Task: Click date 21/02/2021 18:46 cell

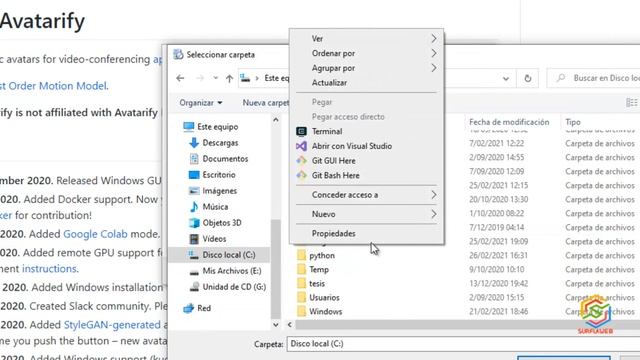Action: [498, 311]
